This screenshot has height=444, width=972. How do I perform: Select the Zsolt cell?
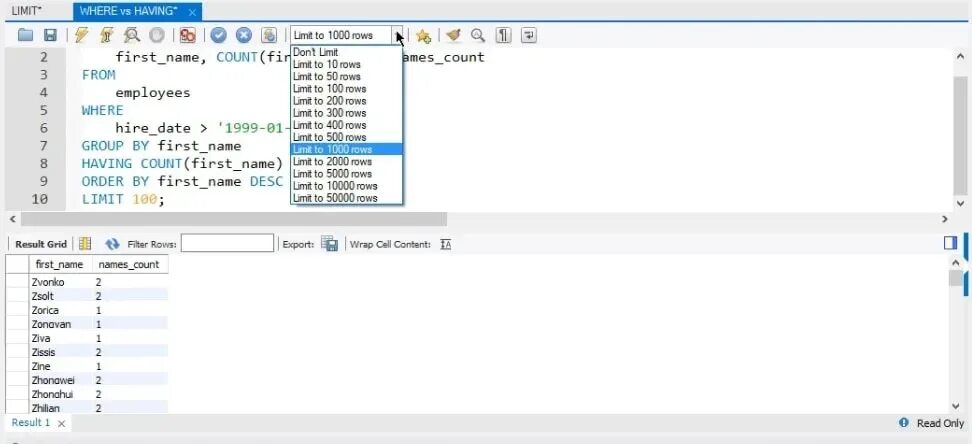point(61,296)
